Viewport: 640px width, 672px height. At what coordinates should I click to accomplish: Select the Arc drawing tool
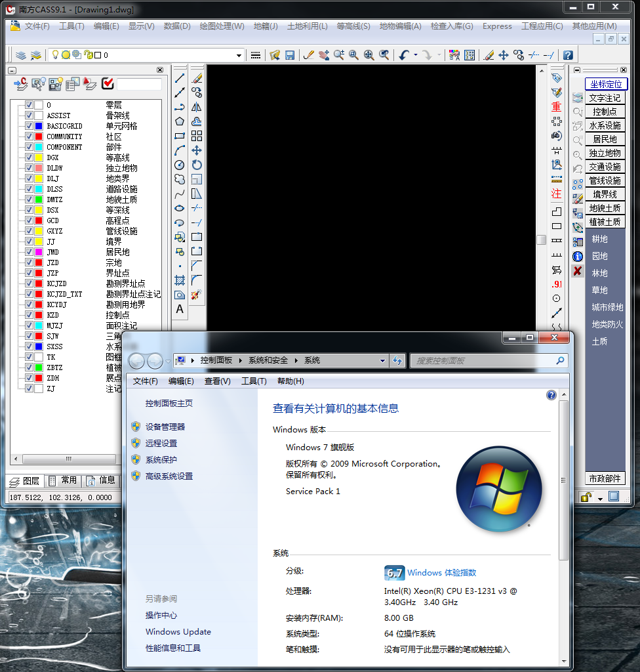click(180, 150)
